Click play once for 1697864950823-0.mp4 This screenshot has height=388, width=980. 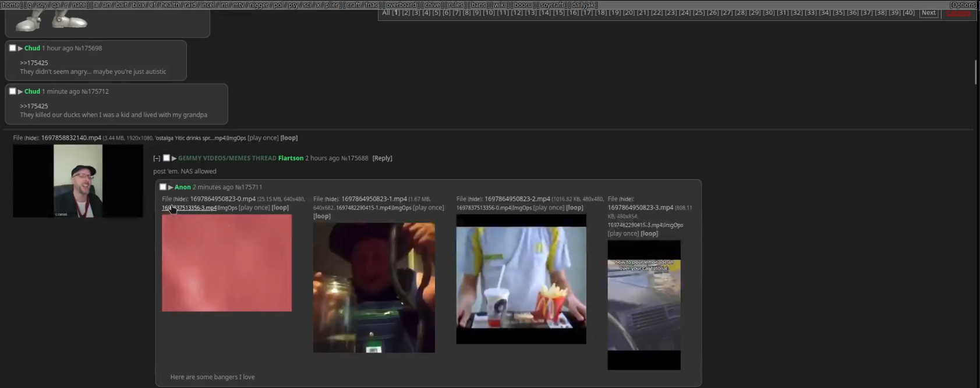click(x=254, y=208)
